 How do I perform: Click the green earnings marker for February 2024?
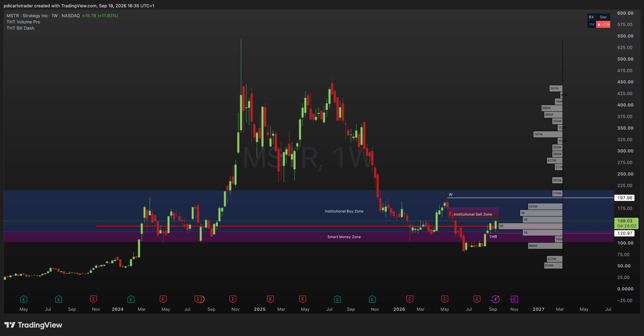click(131, 299)
